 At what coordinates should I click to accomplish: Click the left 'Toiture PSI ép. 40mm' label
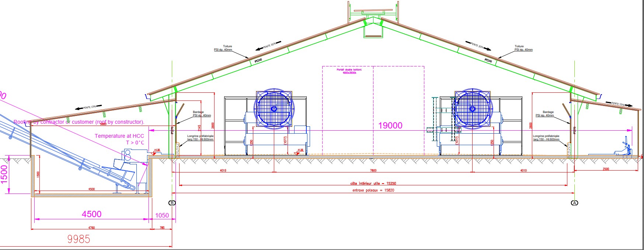(223, 48)
